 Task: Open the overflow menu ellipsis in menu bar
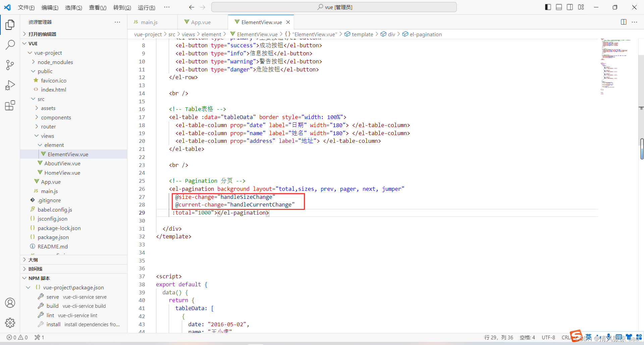167,7
